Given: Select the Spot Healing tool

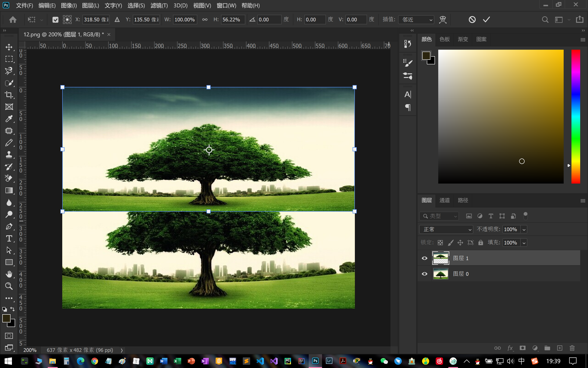Looking at the screenshot, I should click(9, 131).
